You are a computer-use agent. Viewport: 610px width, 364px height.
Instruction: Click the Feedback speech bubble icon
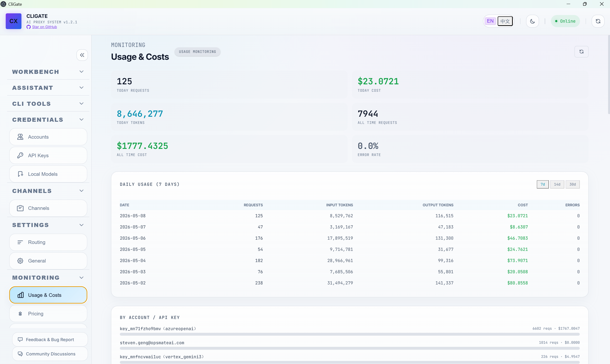pos(20,340)
